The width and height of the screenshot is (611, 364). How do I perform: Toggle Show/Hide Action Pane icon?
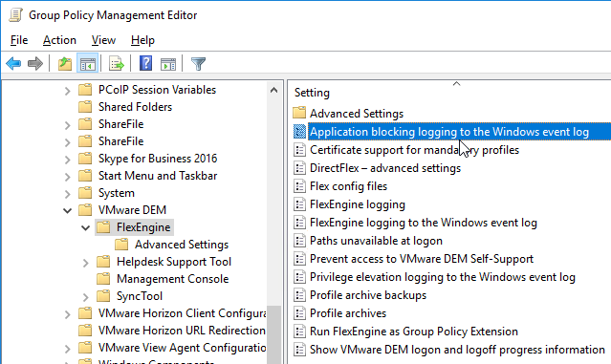tap(168, 63)
